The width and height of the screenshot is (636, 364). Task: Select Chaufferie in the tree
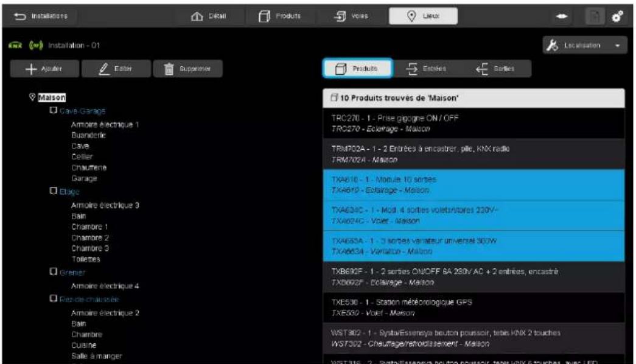coord(89,167)
